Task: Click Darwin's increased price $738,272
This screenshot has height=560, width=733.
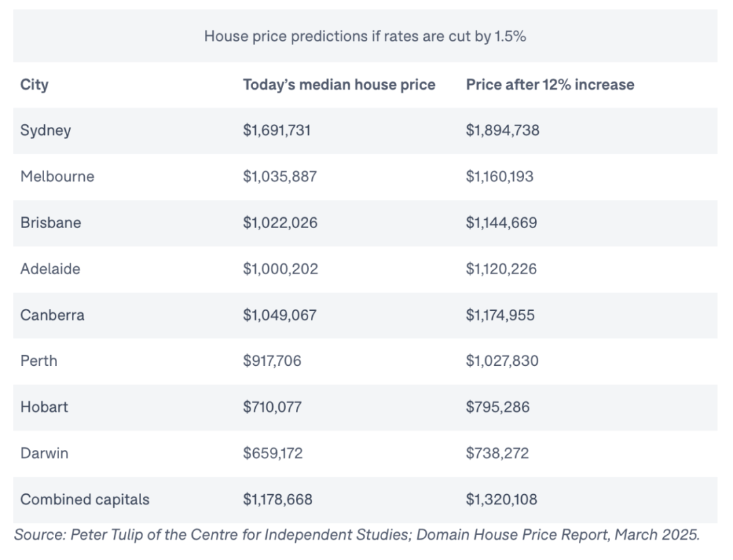Action: point(497,453)
